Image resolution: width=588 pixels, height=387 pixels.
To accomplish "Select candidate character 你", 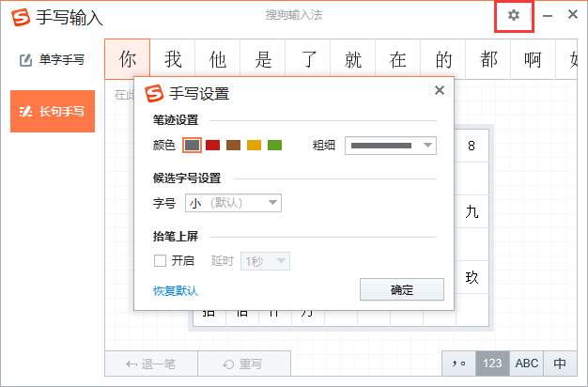I will 128,60.
